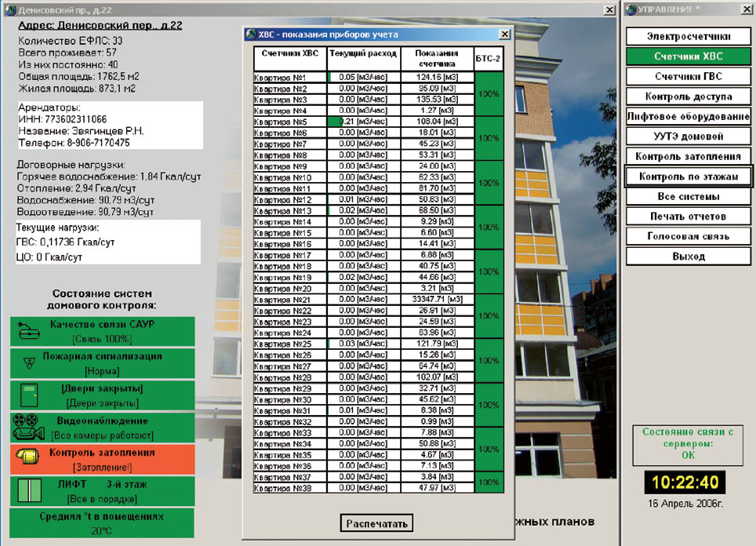
Task: Select row Квартира №32
Action: click(x=364, y=421)
